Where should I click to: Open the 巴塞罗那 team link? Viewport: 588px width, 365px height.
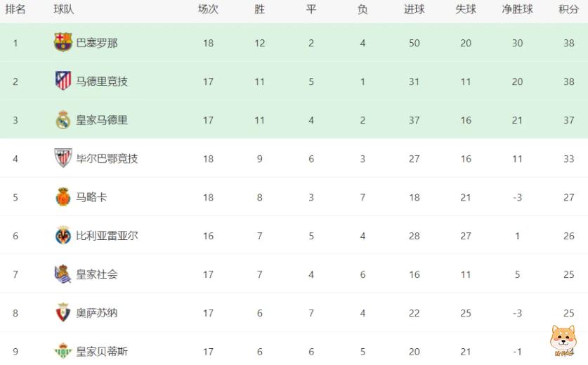[97, 43]
